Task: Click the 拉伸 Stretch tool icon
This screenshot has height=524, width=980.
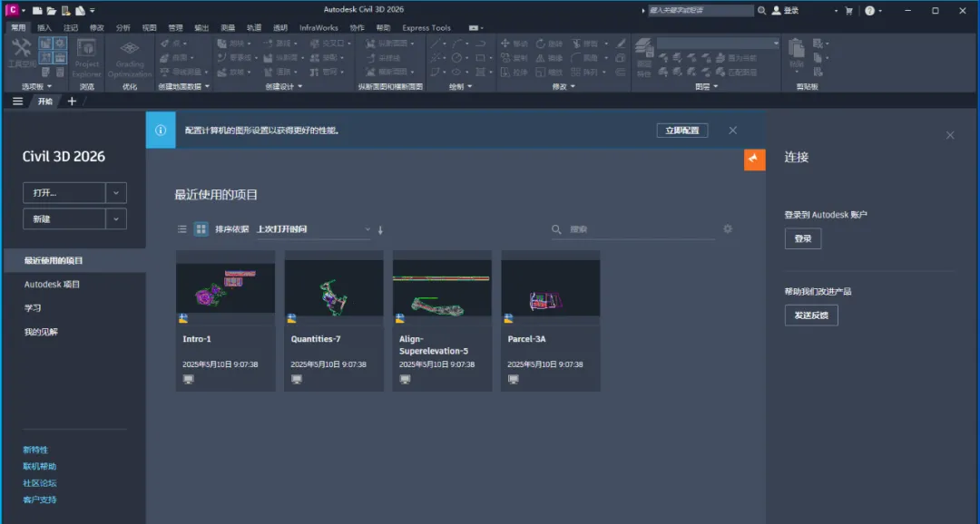Action: point(505,73)
